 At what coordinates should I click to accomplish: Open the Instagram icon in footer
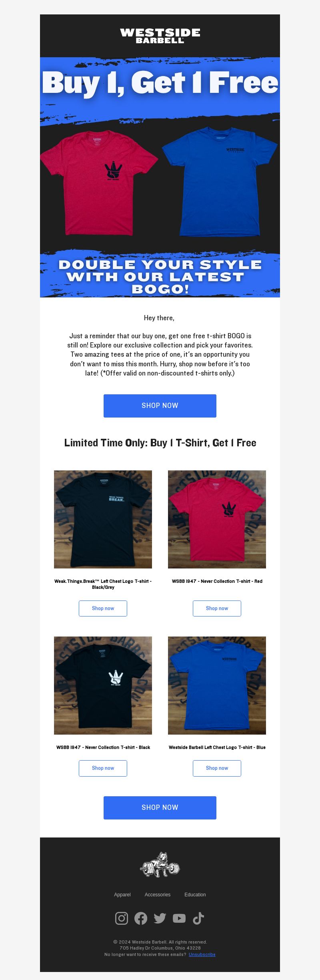coord(122,918)
